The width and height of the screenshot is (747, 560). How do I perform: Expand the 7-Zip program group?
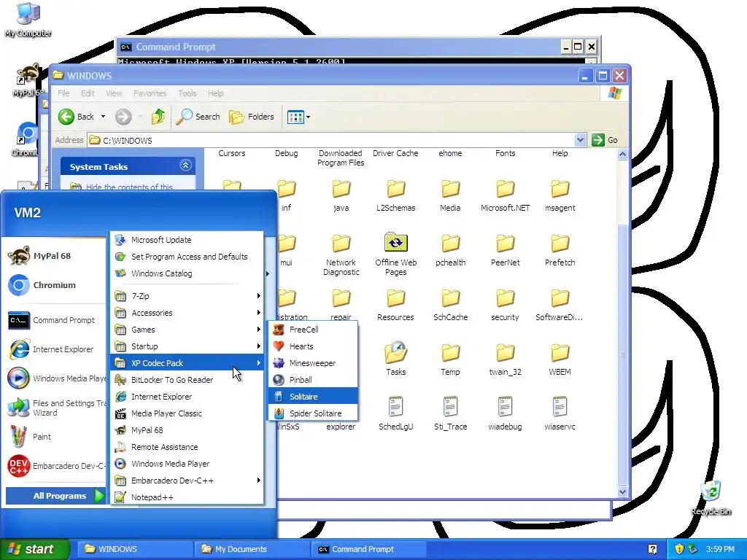tap(187, 296)
